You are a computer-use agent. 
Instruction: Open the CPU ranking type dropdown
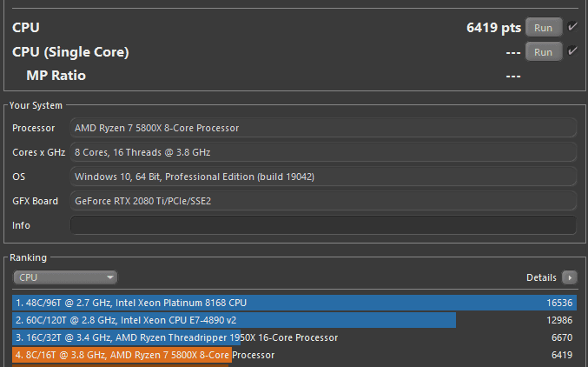(x=65, y=277)
